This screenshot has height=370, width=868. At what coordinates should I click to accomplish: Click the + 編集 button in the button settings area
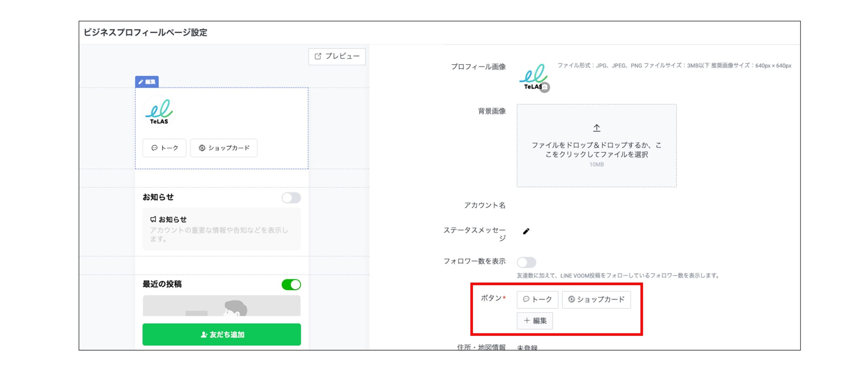[x=535, y=321]
